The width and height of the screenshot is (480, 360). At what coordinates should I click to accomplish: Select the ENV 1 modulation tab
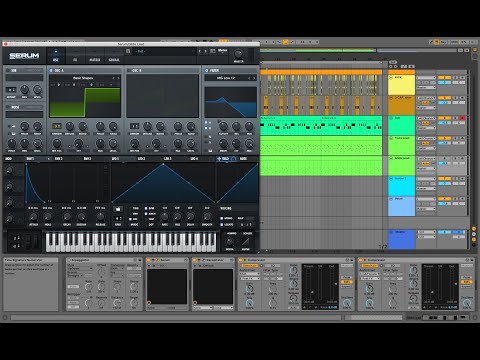pos(30,159)
